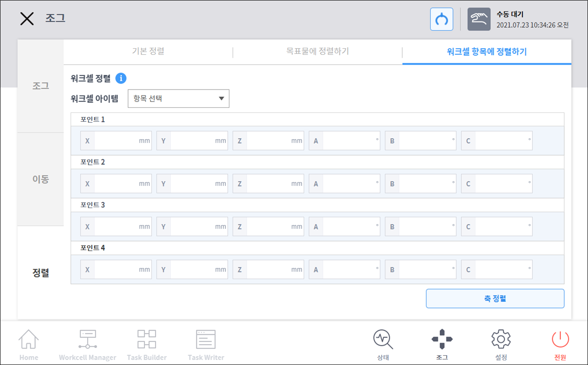Click the 축 정렬 button
Viewport: 588px width, 365px height.
point(495,298)
